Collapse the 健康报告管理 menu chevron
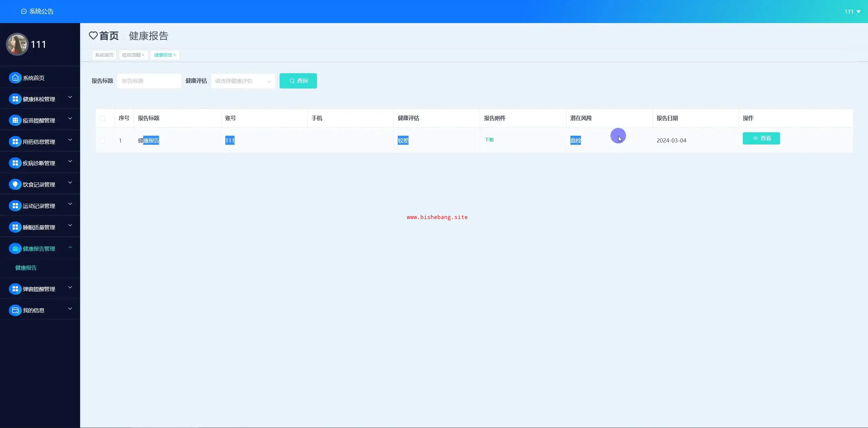Screen dimensions: 868x428 click(x=70, y=248)
